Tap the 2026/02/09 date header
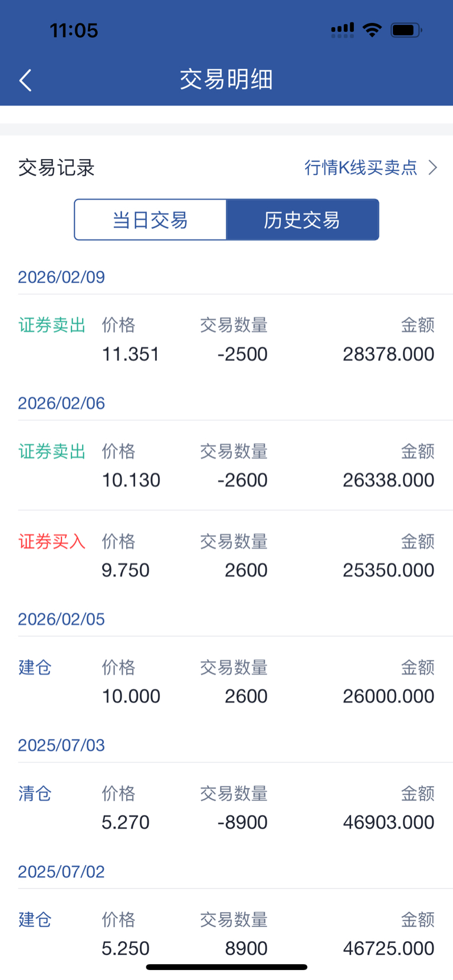453x980 pixels. point(61,277)
